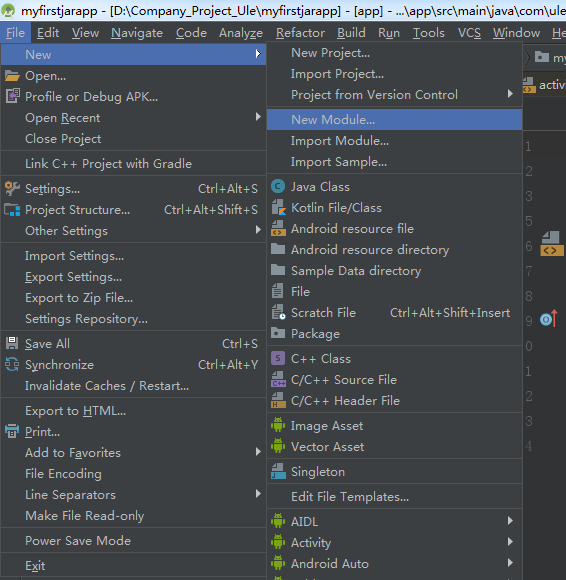Click the override gutter icon in the editor
Screen dimensions: 566x580
pyautogui.click(x=549, y=318)
